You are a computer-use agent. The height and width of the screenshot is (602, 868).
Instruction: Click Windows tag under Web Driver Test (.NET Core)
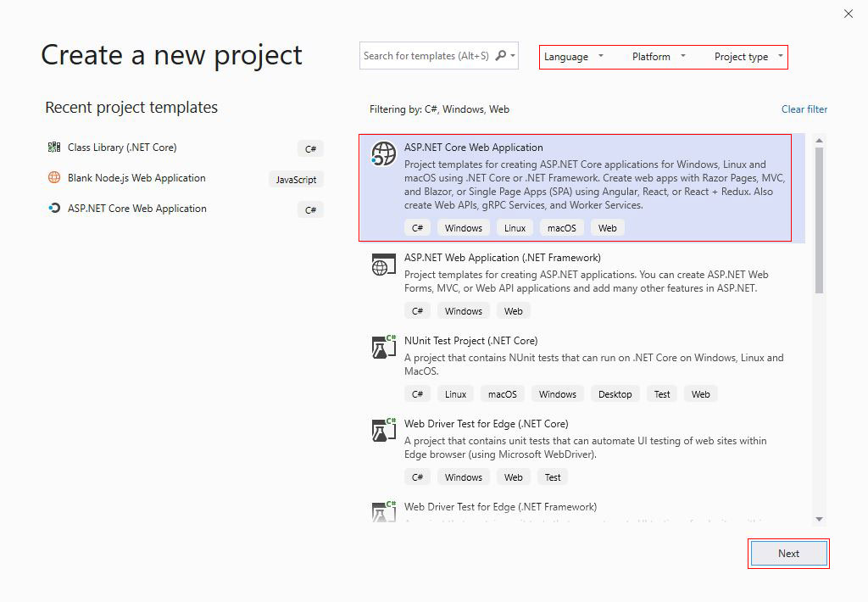[x=464, y=477]
